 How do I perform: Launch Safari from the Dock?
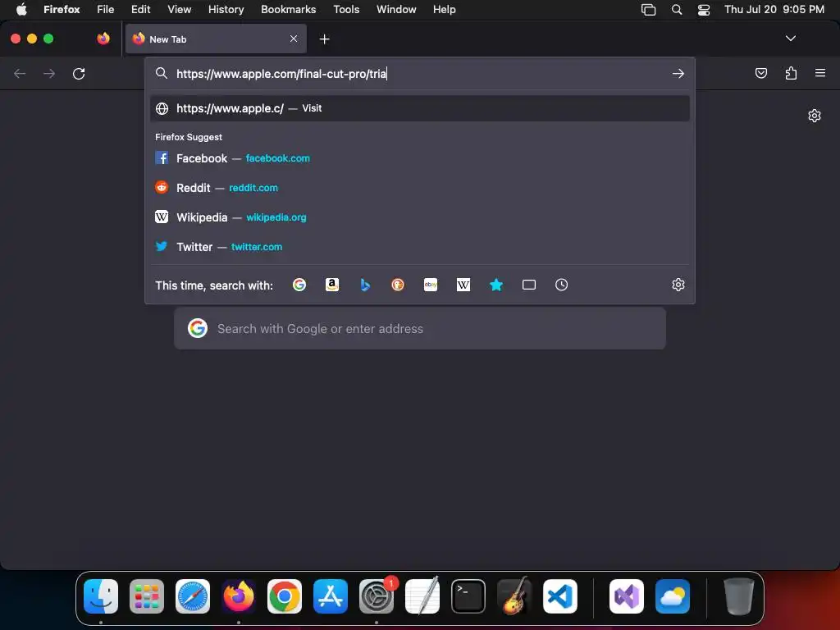point(193,596)
